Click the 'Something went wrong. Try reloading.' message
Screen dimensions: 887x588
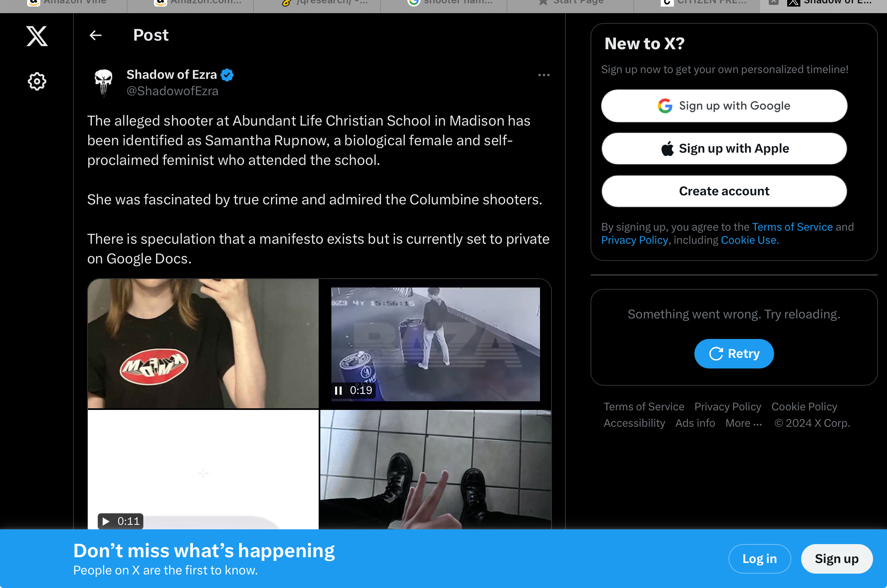point(734,314)
